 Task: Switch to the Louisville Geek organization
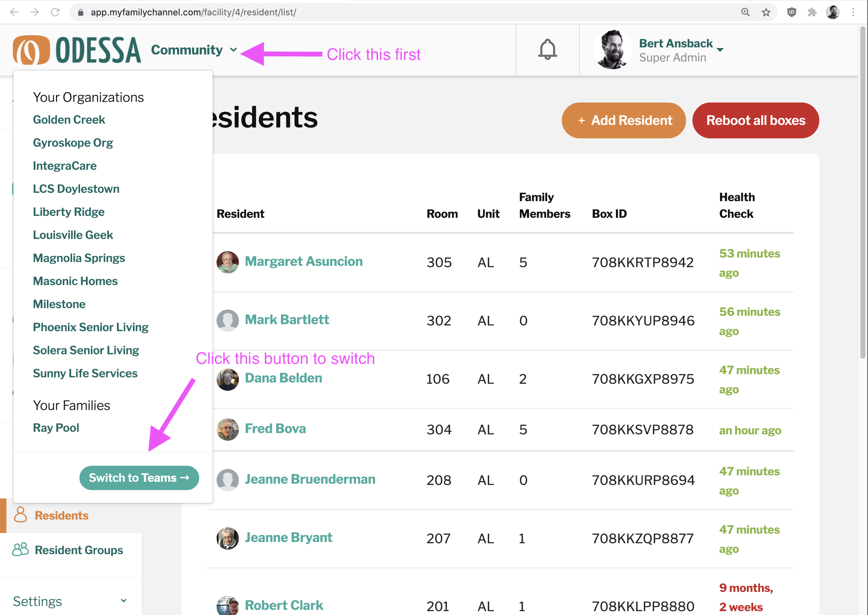point(73,235)
